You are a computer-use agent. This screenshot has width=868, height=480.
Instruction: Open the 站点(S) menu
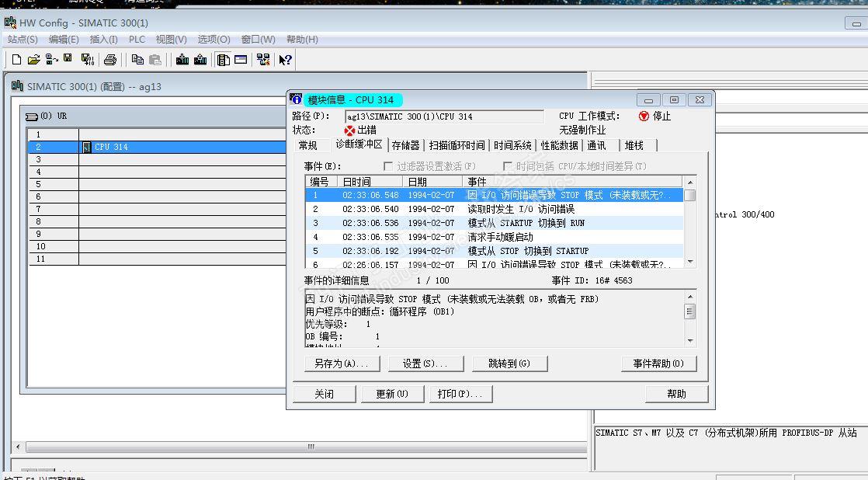click(x=23, y=40)
